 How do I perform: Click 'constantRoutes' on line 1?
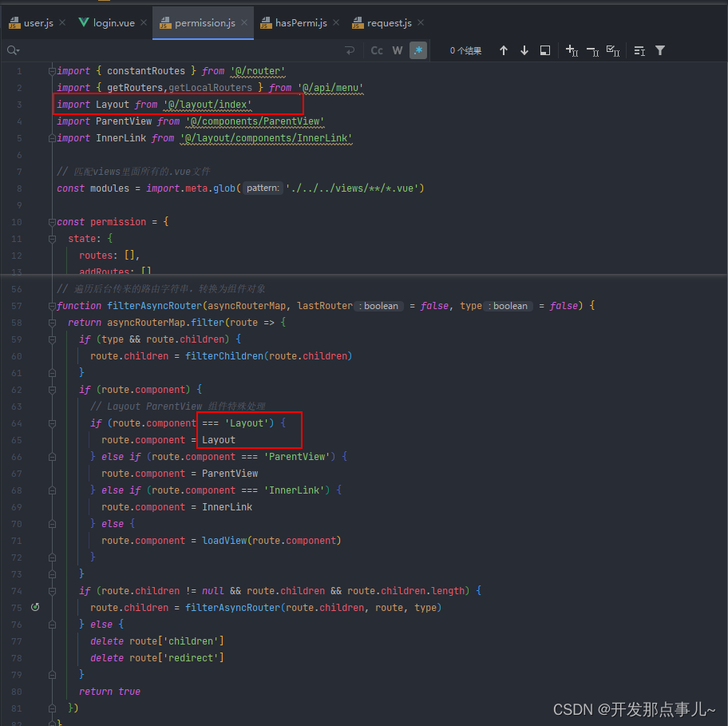[x=146, y=71]
